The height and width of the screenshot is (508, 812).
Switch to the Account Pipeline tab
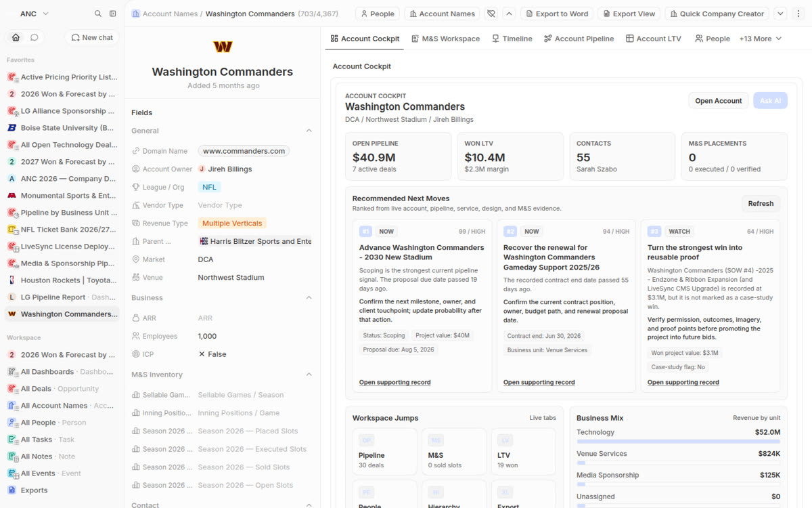click(579, 39)
